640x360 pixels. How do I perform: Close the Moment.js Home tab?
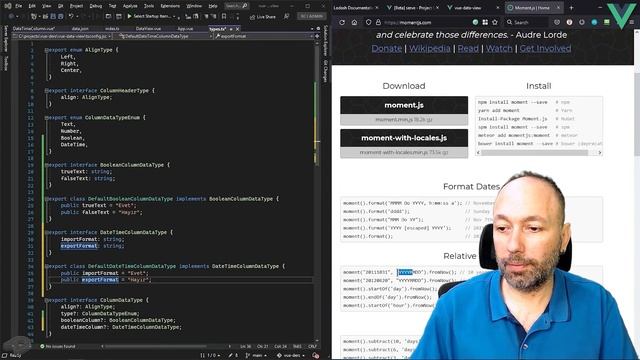tap(558, 8)
